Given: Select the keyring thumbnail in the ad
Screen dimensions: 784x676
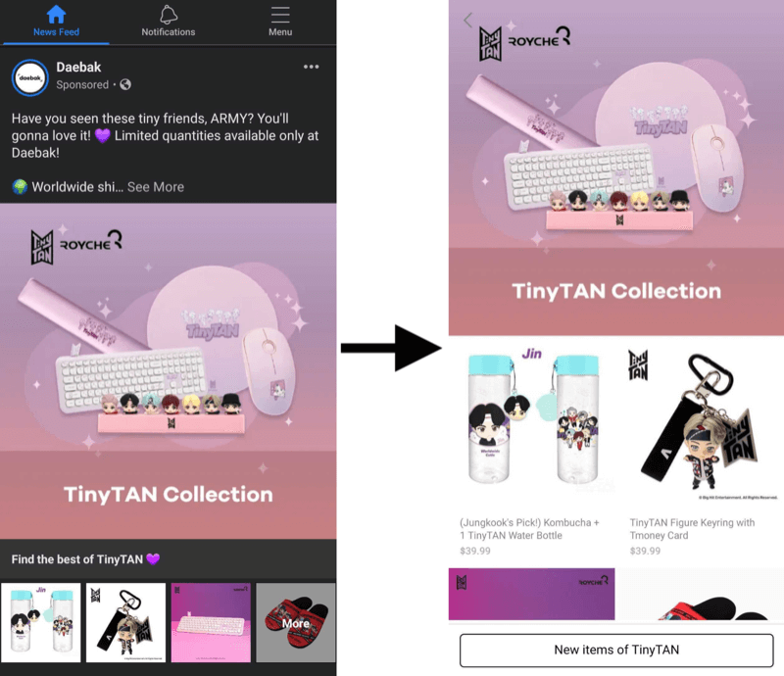Looking at the screenshot, I should coord(125,622).
